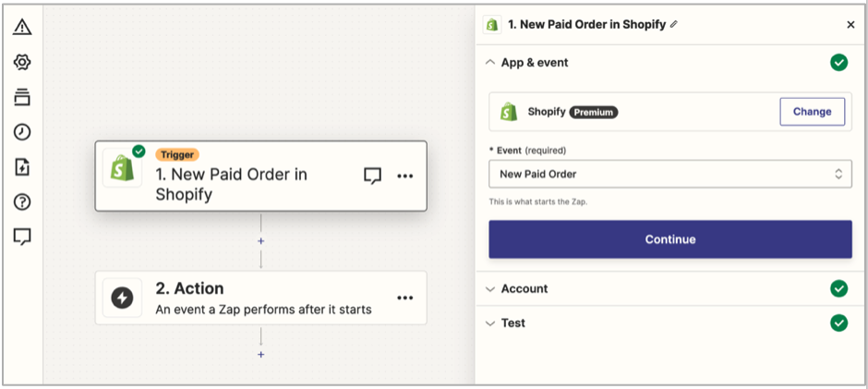868x389 pixels.
Task: Collapse the App & event section
Action: coord(490,63)
